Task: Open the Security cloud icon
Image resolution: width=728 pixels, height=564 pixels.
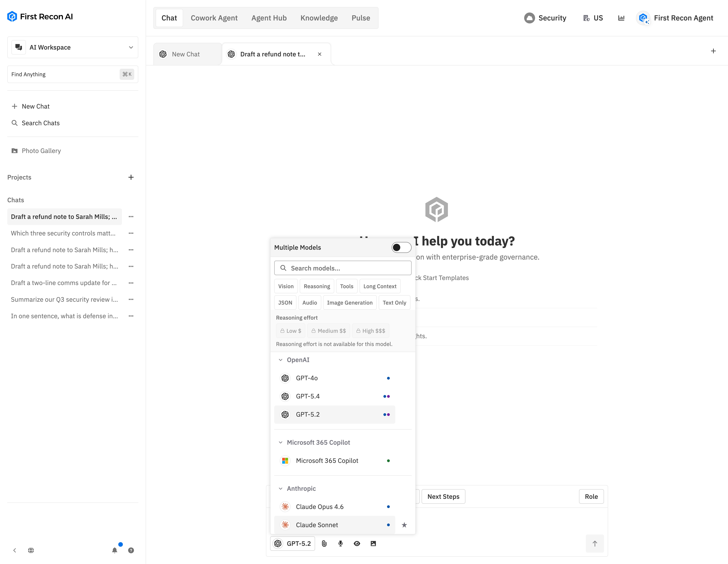Action: [x=529, y=18]
